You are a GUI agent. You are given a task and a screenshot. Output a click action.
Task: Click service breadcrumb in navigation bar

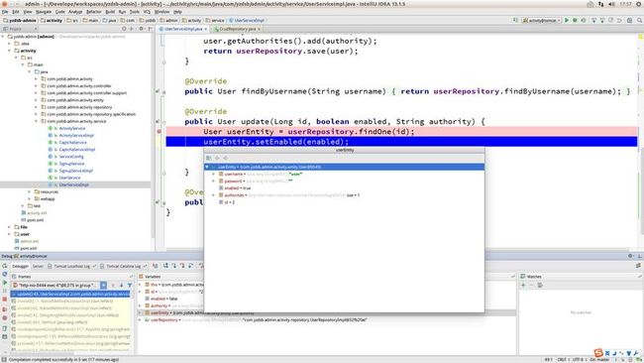[x=214, y=20]
